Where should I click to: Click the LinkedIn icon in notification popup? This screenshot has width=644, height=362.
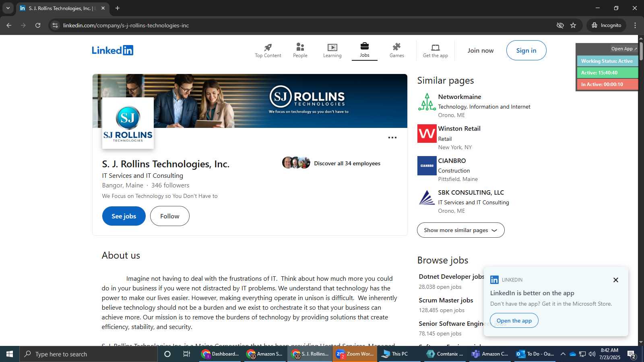click(x=495, y=280)
